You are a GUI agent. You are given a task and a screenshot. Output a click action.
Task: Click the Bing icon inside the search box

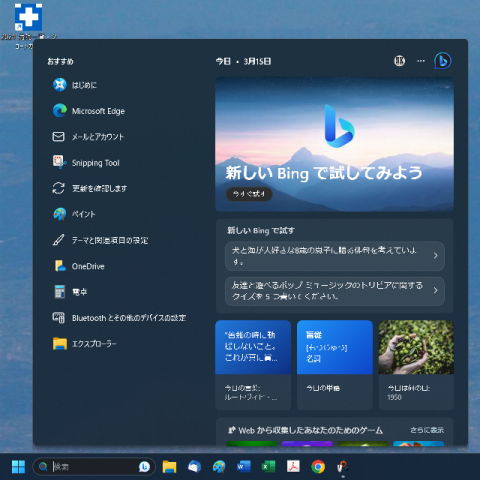[x=144, y=467]
